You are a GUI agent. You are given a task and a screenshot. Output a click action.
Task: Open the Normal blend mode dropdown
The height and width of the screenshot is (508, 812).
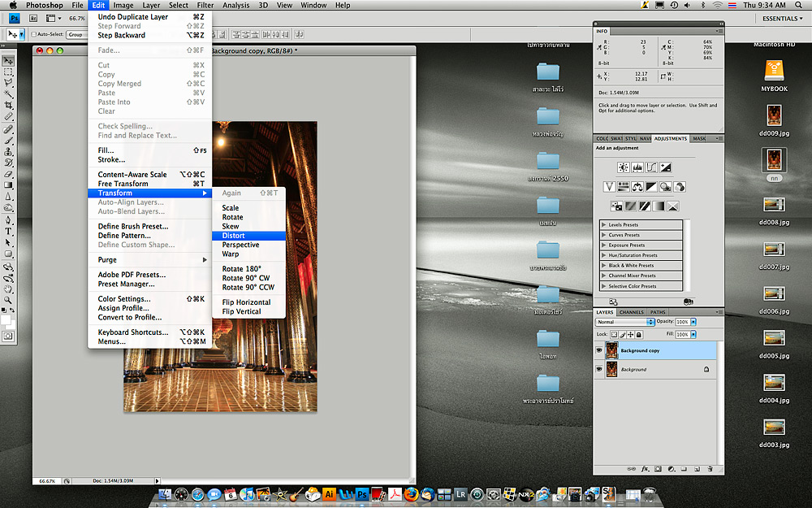(624, 322)
